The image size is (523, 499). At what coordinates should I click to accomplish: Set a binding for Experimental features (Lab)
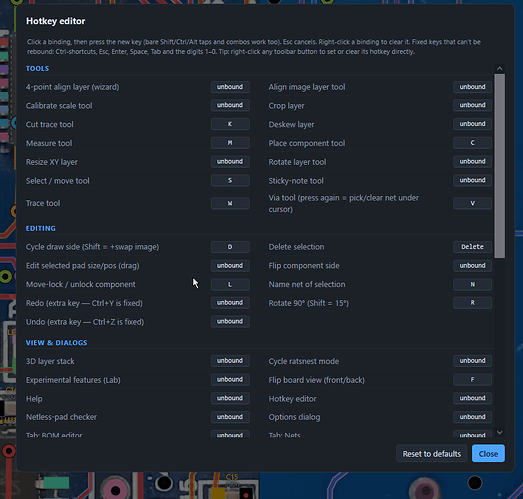tap(230, 380)
